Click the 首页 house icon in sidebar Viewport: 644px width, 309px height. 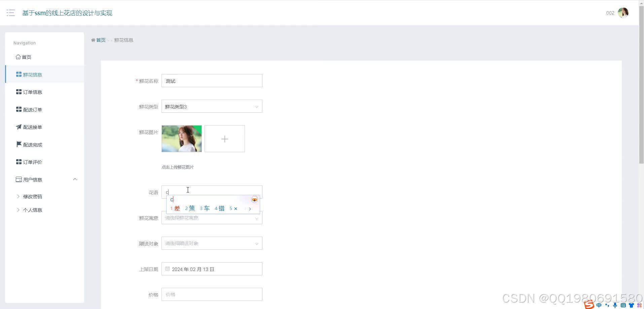pyautogui.click(x=18, y=57)
